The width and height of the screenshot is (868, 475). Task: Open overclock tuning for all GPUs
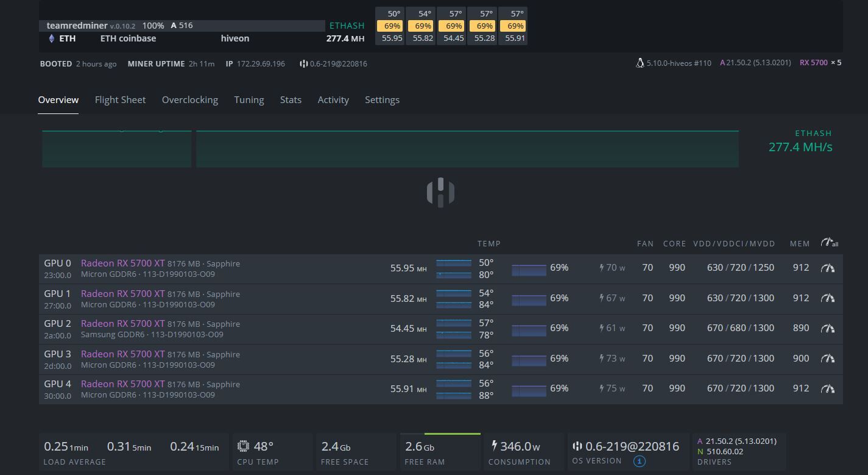pyautogui.click(x=829, y=243)
